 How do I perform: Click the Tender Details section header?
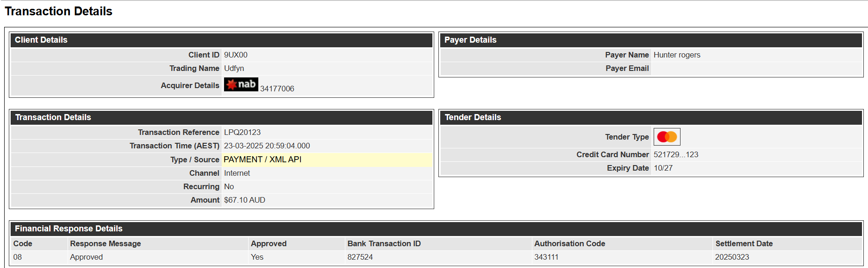point(651,117)
